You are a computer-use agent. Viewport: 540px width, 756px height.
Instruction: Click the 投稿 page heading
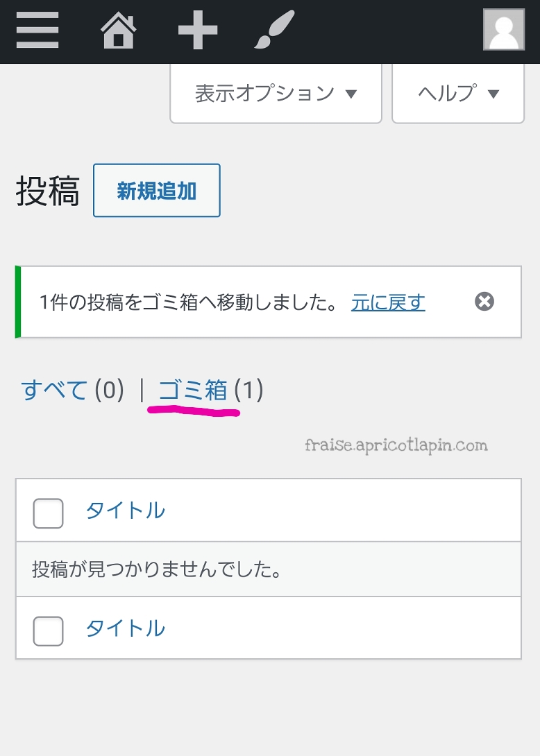48,191
